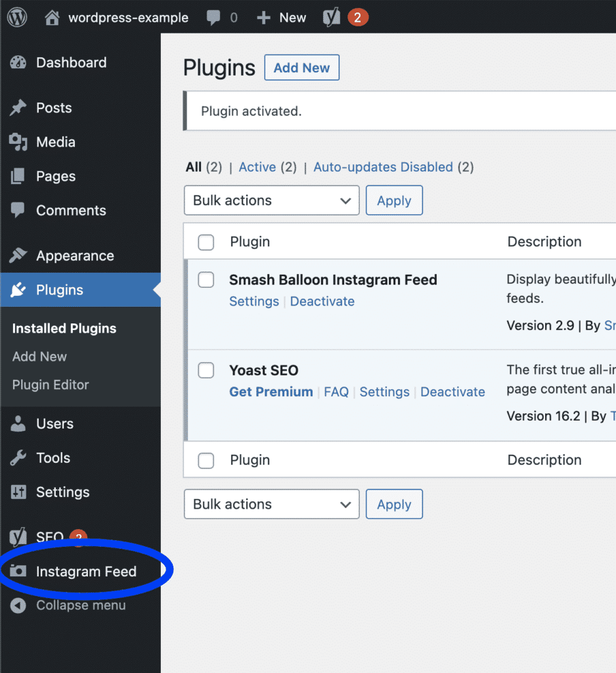Click the Yoast icon in the admin bar
Viewport: 616px width, 673px height.
tap(332, 18)
